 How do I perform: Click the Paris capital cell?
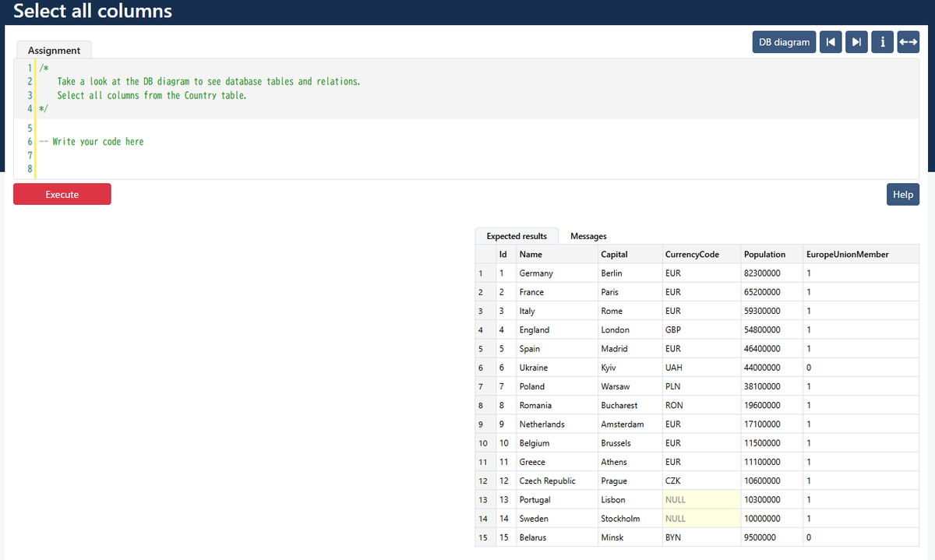tap(630, 292)
